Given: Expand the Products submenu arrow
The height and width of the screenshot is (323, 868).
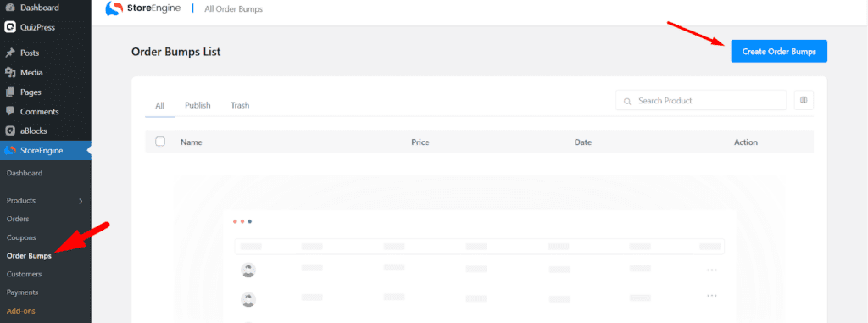Looking at the screenshot, I should point(81,201).
